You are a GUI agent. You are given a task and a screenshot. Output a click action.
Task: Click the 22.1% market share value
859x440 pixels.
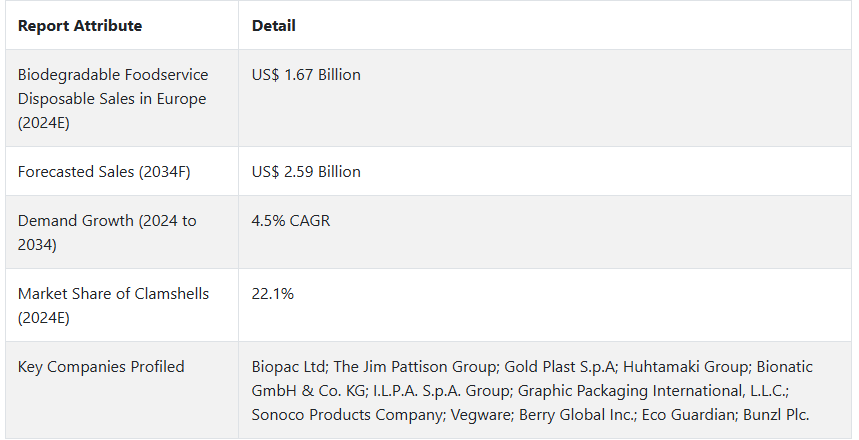click(272, 294)
